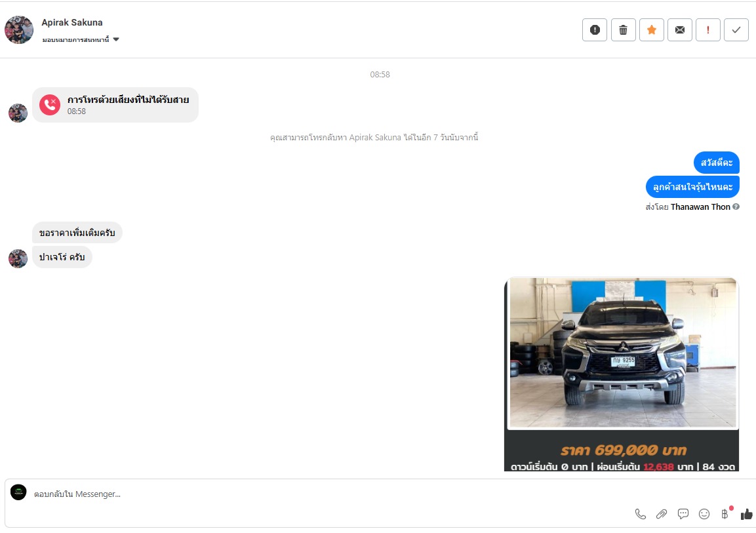Image resolution: width=756 pixels, height=533 pixels.
Task: Toggle the orange star follow-up marker
Action: (651, 30)
